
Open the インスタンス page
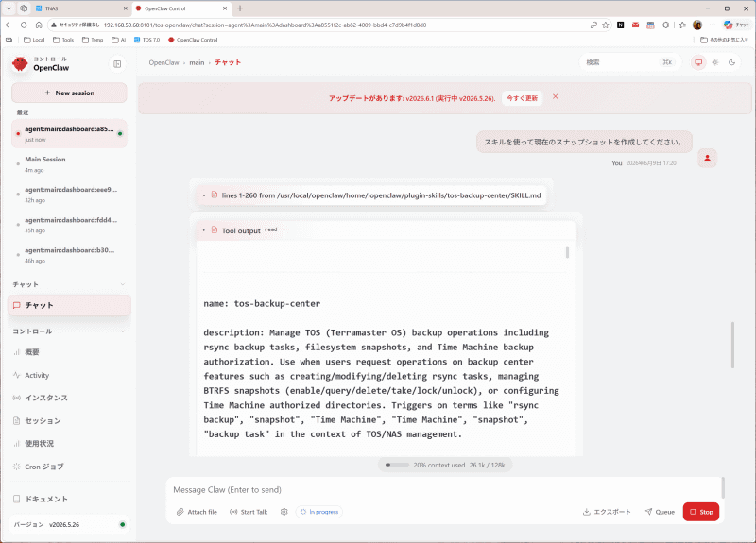(x=69, y=398)
